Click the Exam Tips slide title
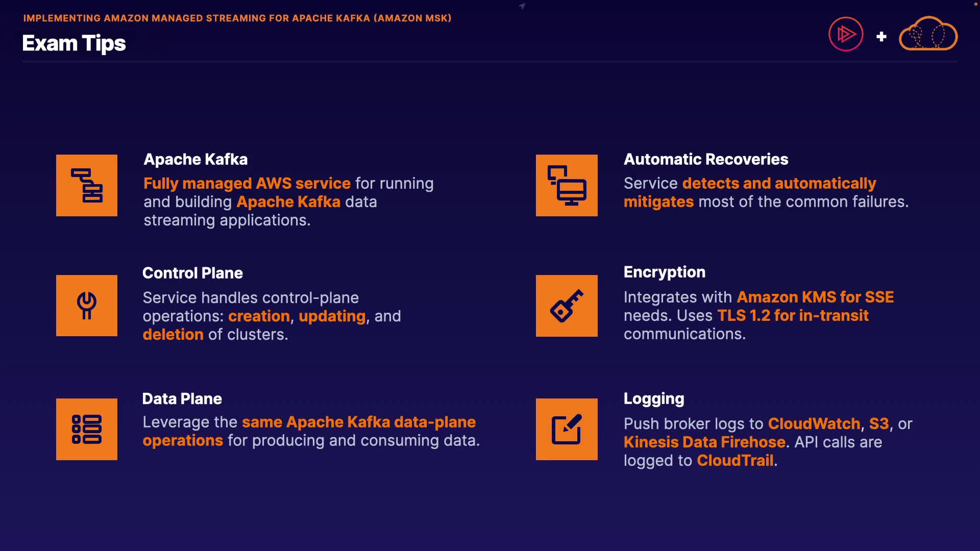The height and width of the screenshot is (551, 980). click(x=74, y=43)
